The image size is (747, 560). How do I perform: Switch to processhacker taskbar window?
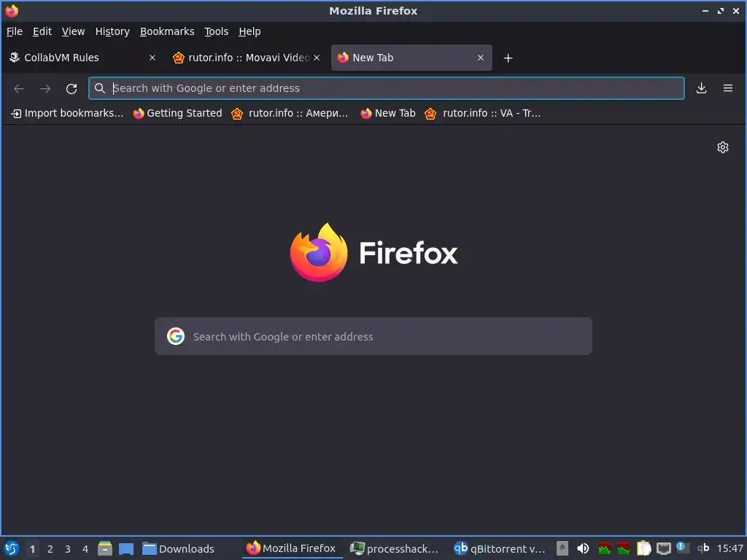[395, 548]
